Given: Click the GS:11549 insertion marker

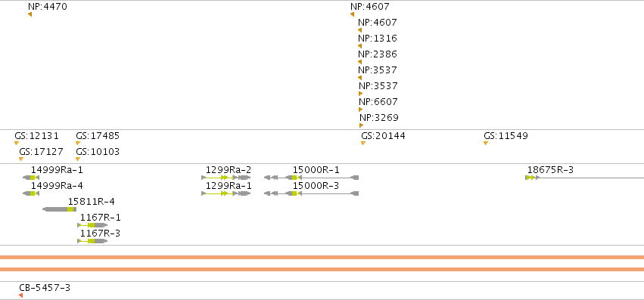Looking at the screenshot, I should tap(486, 144).
